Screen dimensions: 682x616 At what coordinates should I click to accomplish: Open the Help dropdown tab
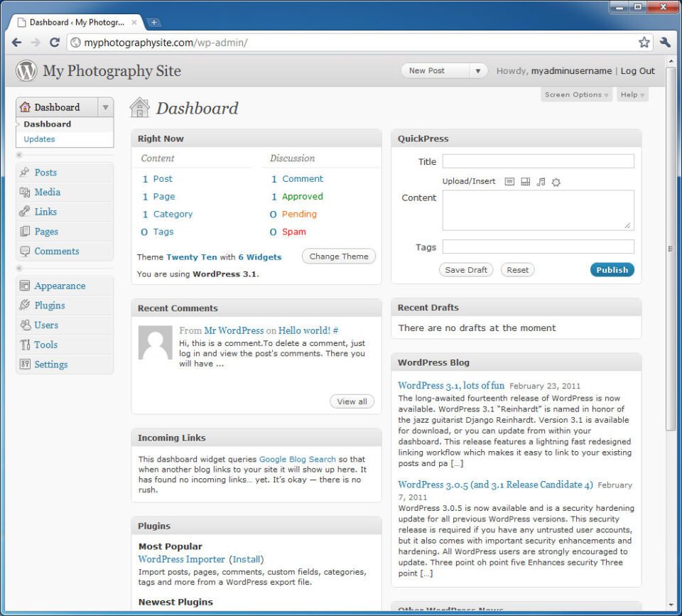(x=632, y=94)
